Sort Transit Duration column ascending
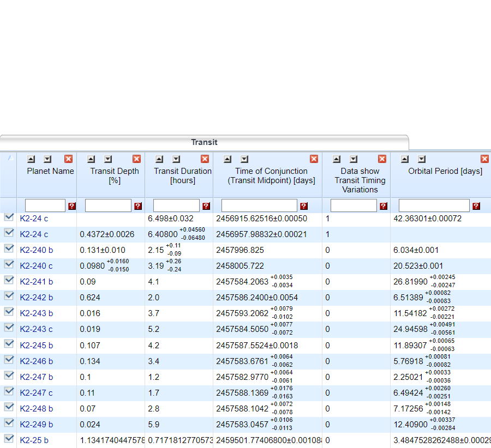 point(159,159)
